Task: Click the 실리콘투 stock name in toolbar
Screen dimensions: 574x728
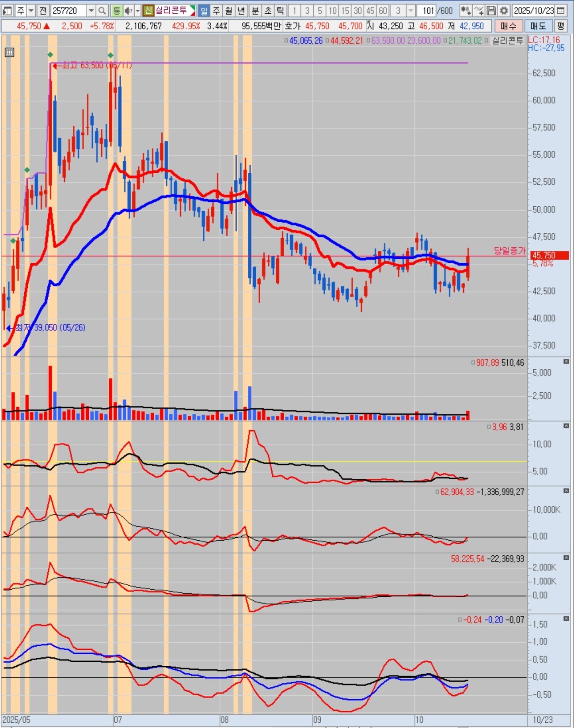Action: [x=171, y=10]
